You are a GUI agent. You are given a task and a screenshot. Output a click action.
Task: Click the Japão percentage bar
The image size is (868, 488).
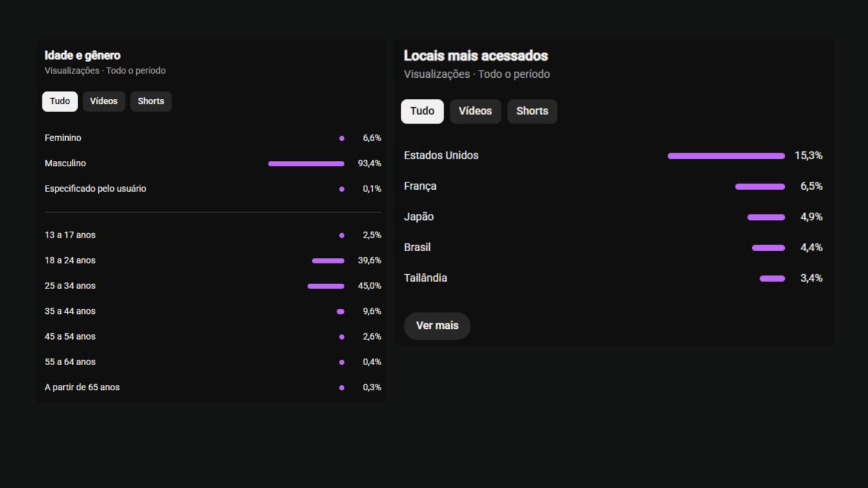(766, 217)
